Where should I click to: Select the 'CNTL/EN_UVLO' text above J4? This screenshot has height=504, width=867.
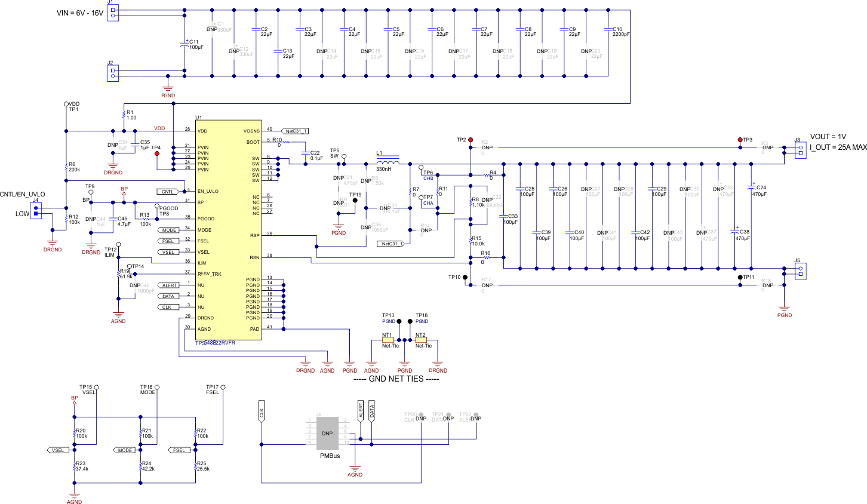pos(22,195)
